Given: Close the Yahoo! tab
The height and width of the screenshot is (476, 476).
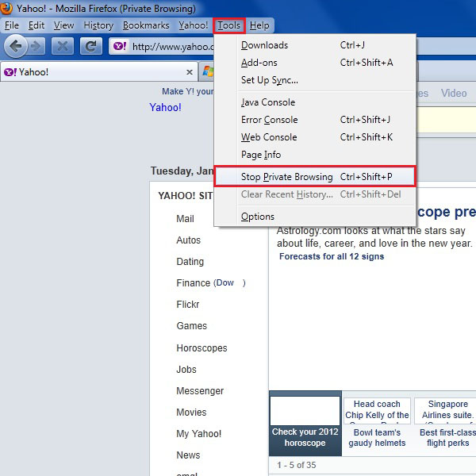Looking at the screenshot, I should [x=190, y=72].
